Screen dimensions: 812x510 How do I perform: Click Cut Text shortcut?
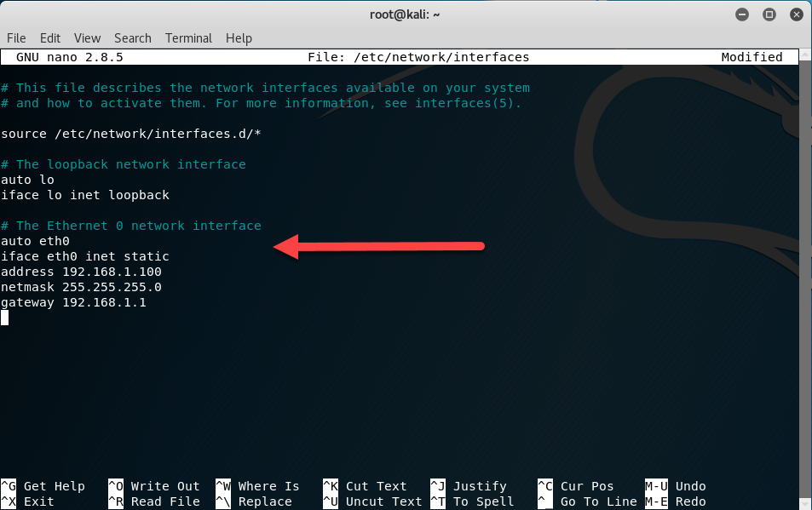[375, 486]
